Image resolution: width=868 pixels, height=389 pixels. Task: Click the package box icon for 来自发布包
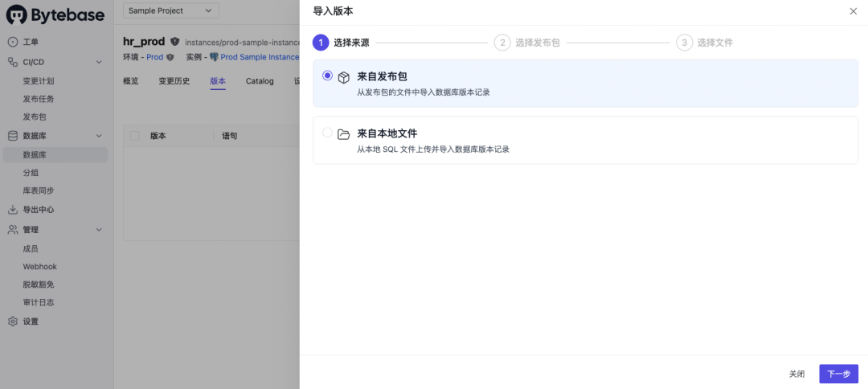(344, 77)
